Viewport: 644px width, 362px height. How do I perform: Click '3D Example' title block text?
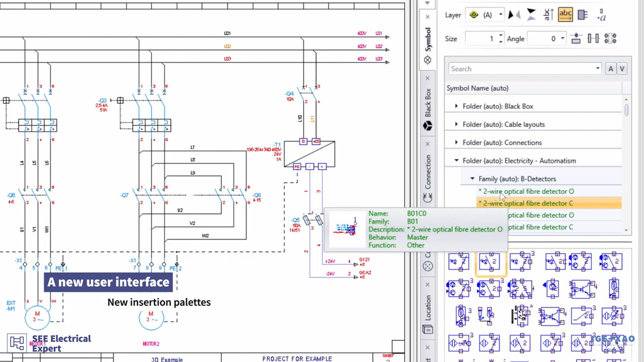167,359
